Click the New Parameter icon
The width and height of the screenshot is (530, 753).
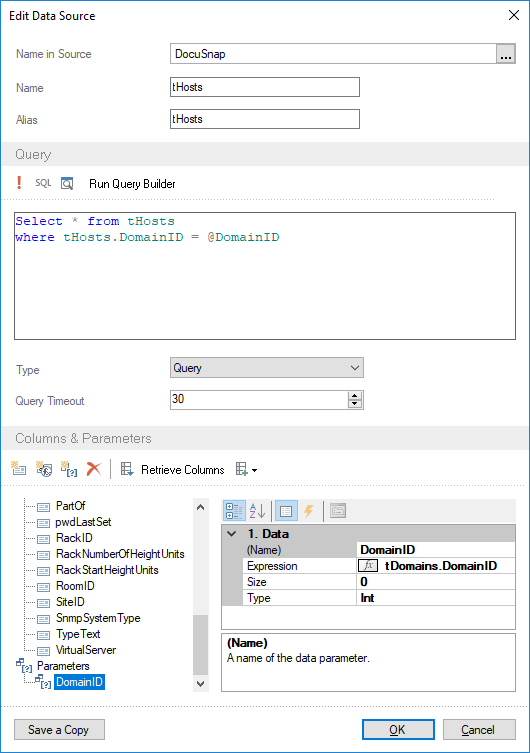pyautogui.click(x=69, y=469)
